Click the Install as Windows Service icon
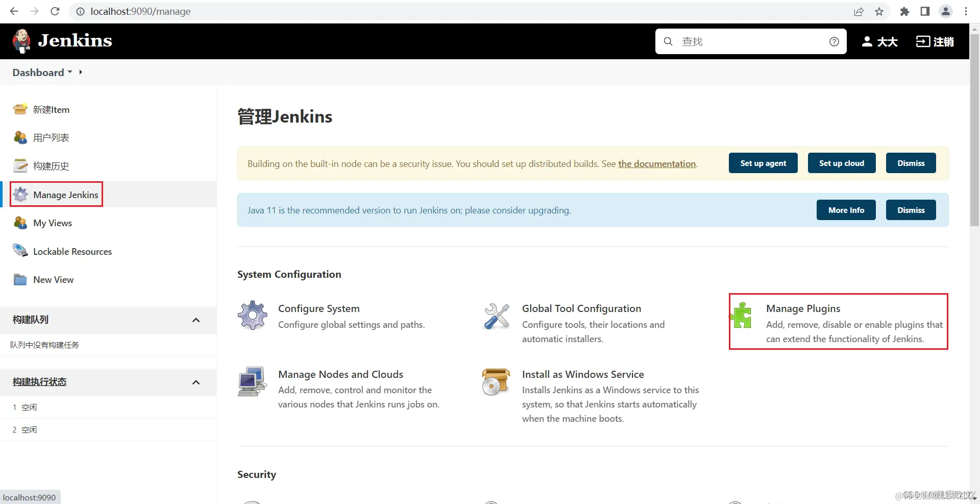The height and width of the screenshot is (504, 980). pyautogui.click(x=496, y=381)
